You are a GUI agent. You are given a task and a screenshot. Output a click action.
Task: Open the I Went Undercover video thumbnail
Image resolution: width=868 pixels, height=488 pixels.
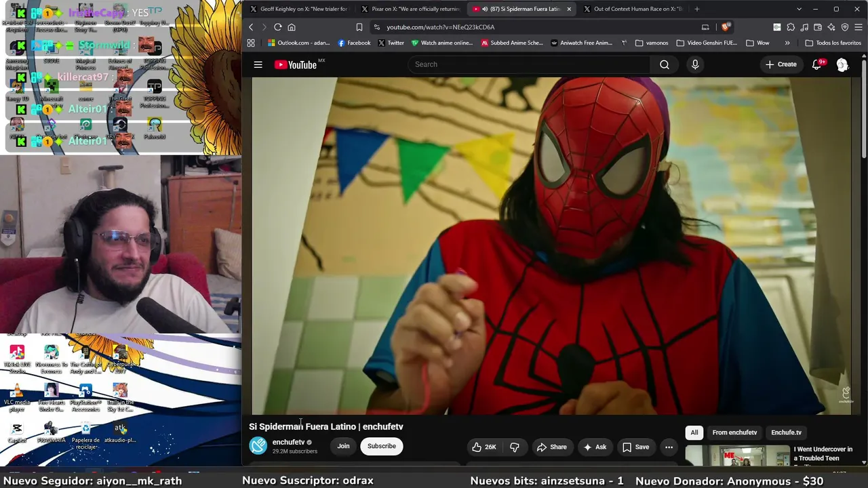pos(737,455)
